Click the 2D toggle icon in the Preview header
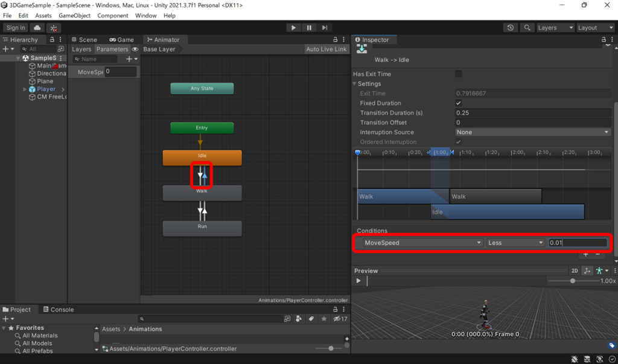618x364 pixels. click(575, 271)
